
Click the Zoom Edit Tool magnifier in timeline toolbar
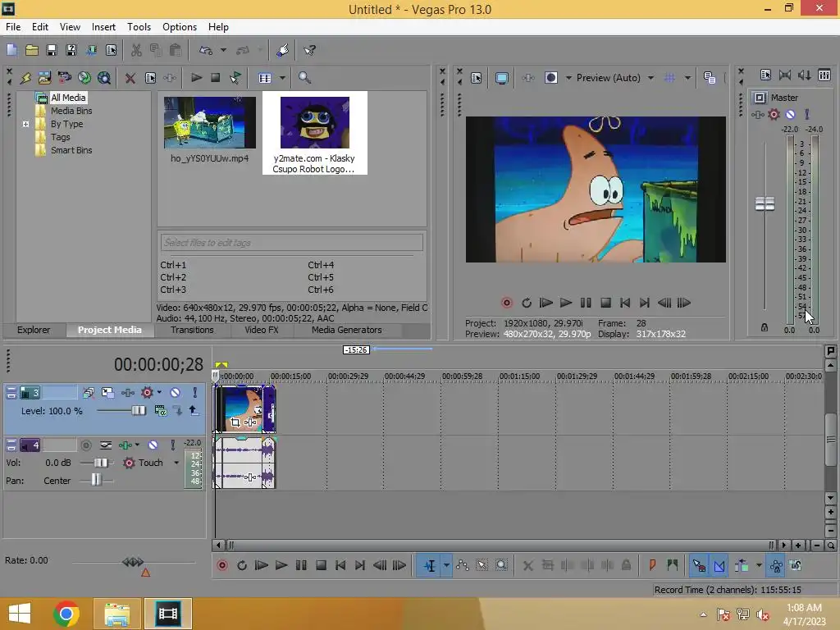[501, 565]
